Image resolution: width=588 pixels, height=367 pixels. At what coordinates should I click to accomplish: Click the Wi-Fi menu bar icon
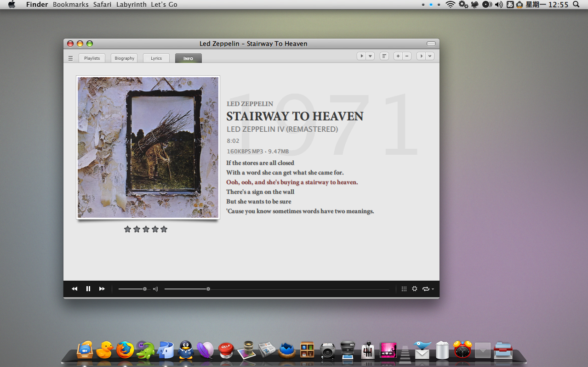tap(451, 5)
